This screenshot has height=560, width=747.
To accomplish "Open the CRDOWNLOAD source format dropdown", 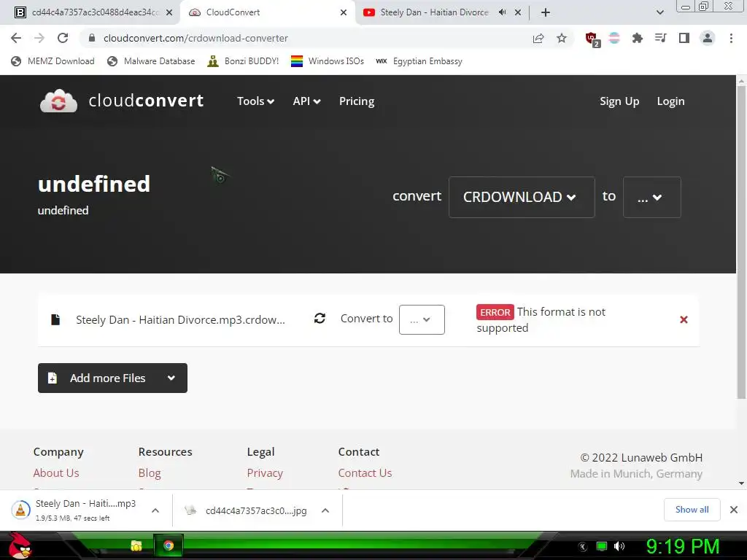I will coord(522,197).
